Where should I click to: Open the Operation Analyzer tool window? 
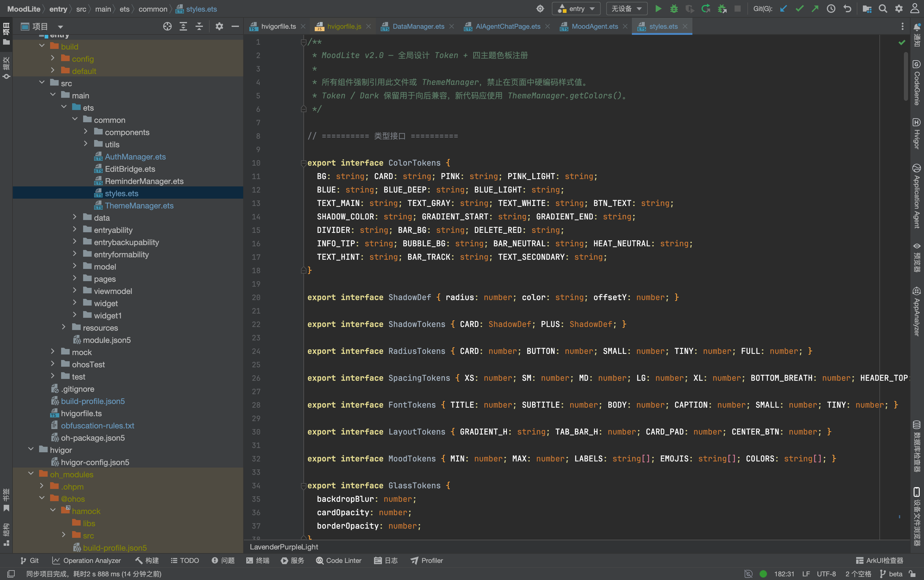87,561
